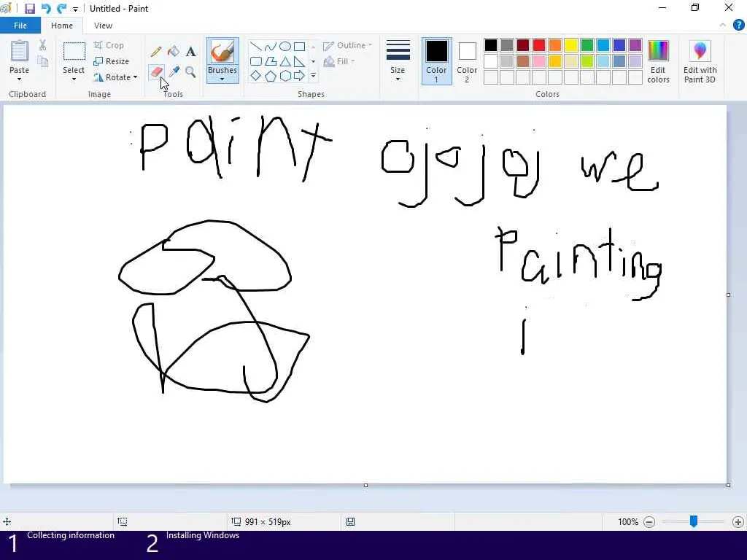Screen dimensions: 747x560
Task: Select the Right triangle shape
Action: coord(299,61)
